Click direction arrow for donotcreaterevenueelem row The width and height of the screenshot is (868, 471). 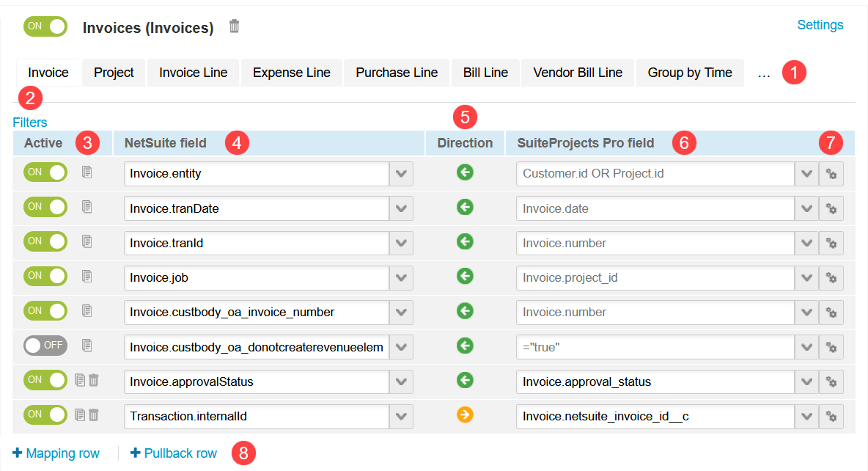point(465,346)
